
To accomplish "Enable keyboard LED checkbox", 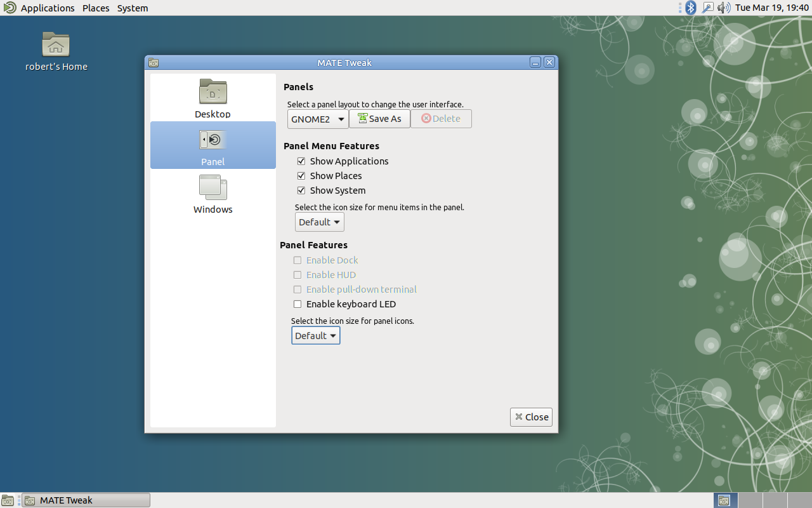I will coord(298,304).
